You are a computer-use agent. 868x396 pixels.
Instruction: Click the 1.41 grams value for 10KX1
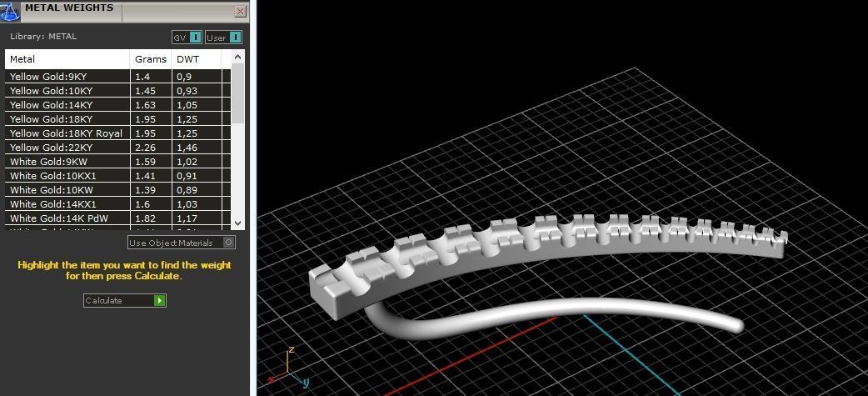pos(145,176)
